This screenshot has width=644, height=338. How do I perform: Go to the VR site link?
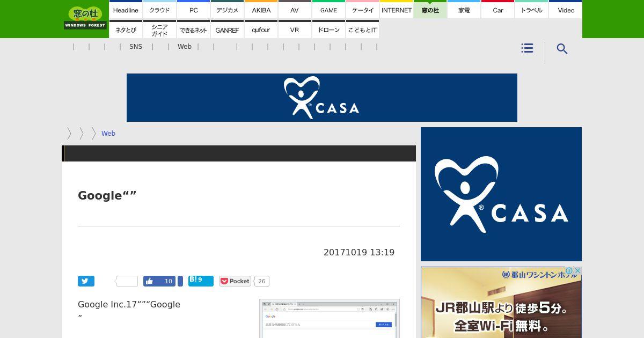point(295,30)
